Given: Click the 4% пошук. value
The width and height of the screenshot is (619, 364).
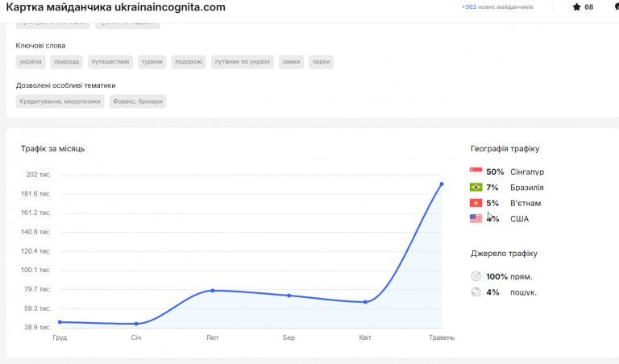Looking at the screenshot, I should pos(511,292).
